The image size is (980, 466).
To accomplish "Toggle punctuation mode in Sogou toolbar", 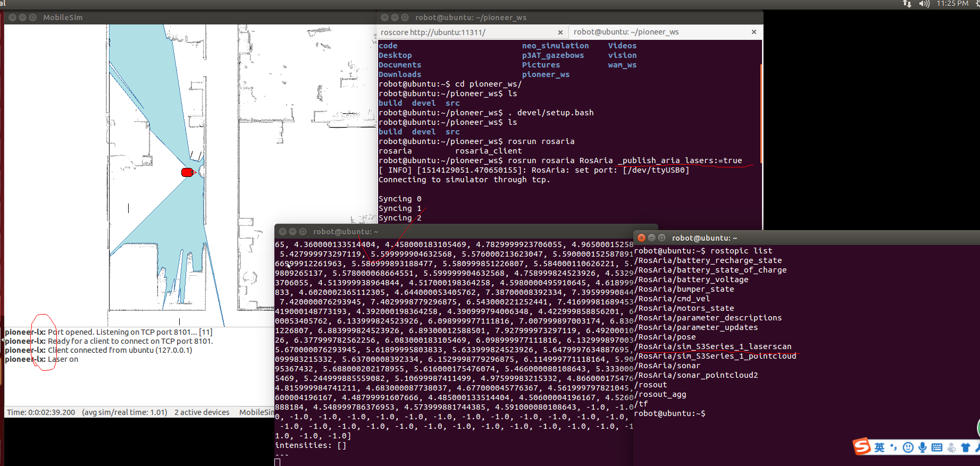I will point(894,447).
